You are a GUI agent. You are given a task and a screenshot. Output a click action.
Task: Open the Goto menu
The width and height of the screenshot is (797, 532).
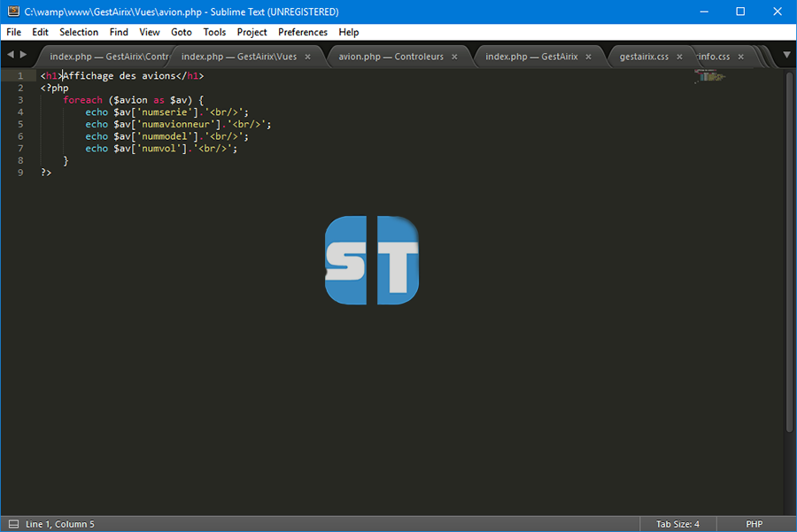point(181,32)
